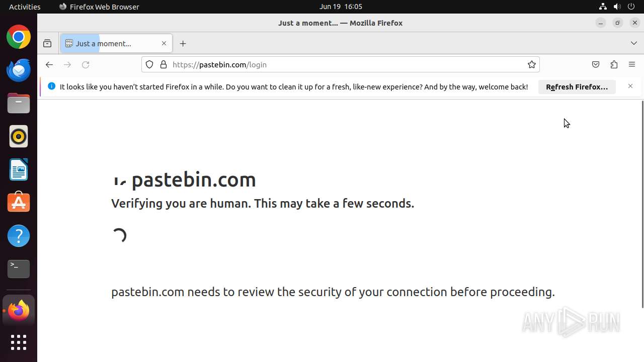Image resolution: width=644 pixels, height=362 pixels.
Task: Show the tracking protection shield info
Action: pyautogui.click(x=149, y=64)
